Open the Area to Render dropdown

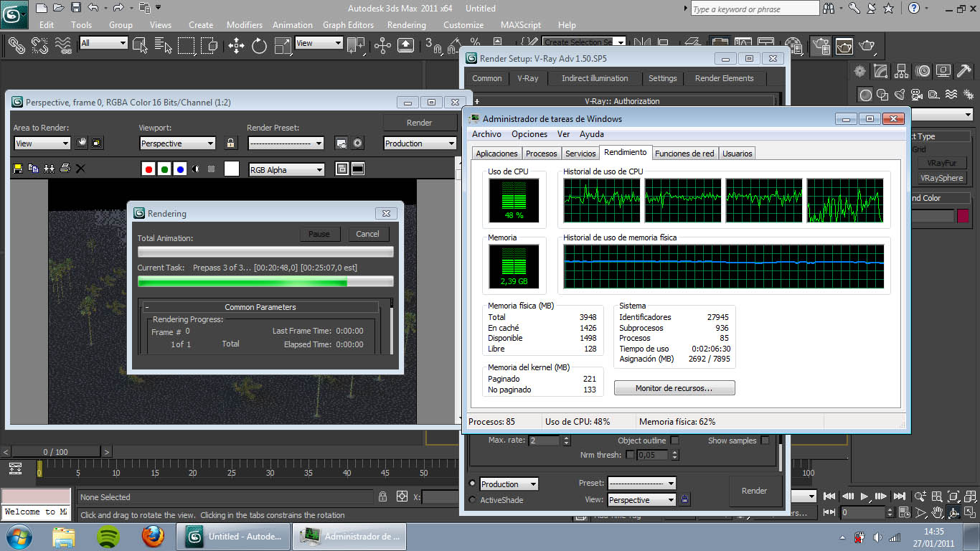tap(42, 143)
